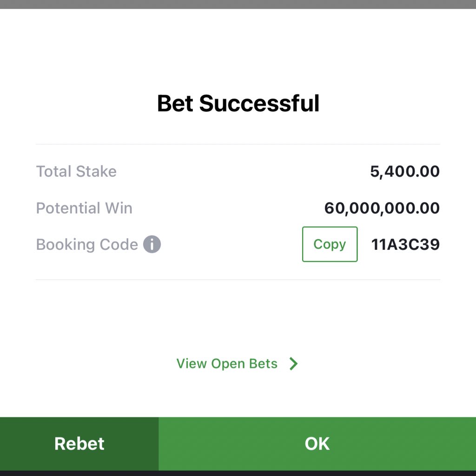Click the chevron next to View Open Bets
This screenshot has width=476, height=476.
[x=293, y=363]
